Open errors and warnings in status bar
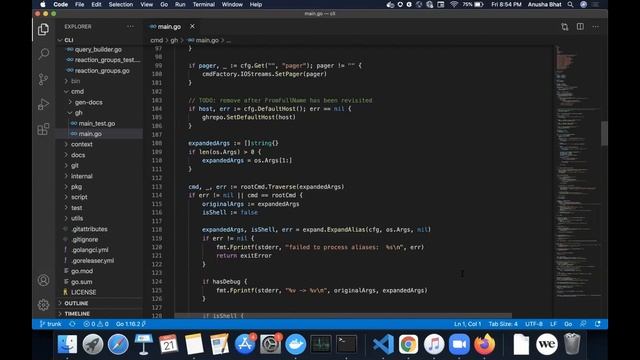This screenshot has height=360, width=640. (x=96, y=324)
